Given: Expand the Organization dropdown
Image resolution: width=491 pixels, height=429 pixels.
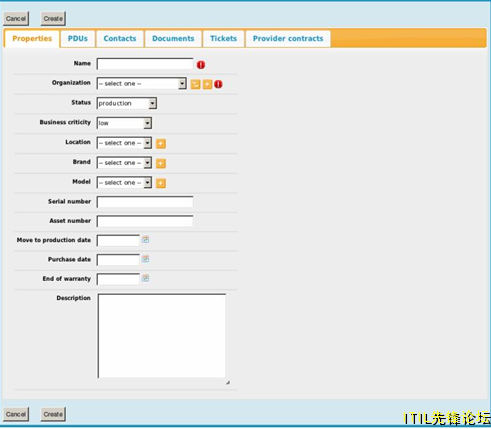Looking at the screenshot, I should [x=141, y=84].
